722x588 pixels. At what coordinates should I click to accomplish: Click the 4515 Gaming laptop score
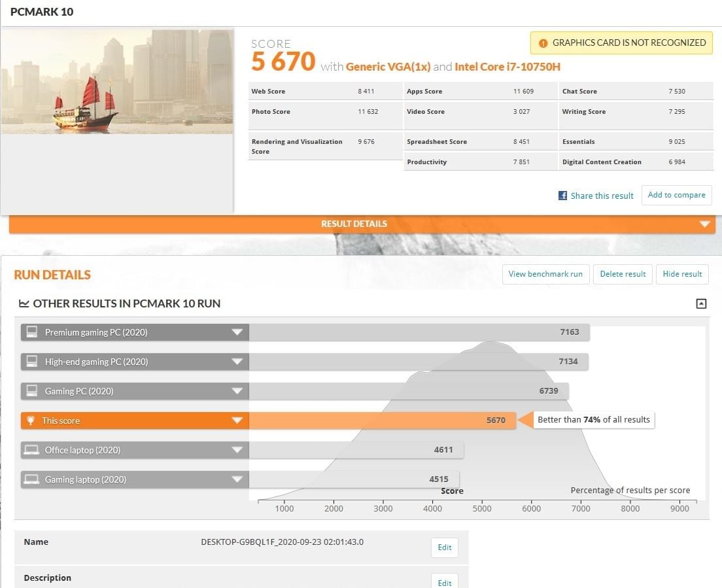439,479
